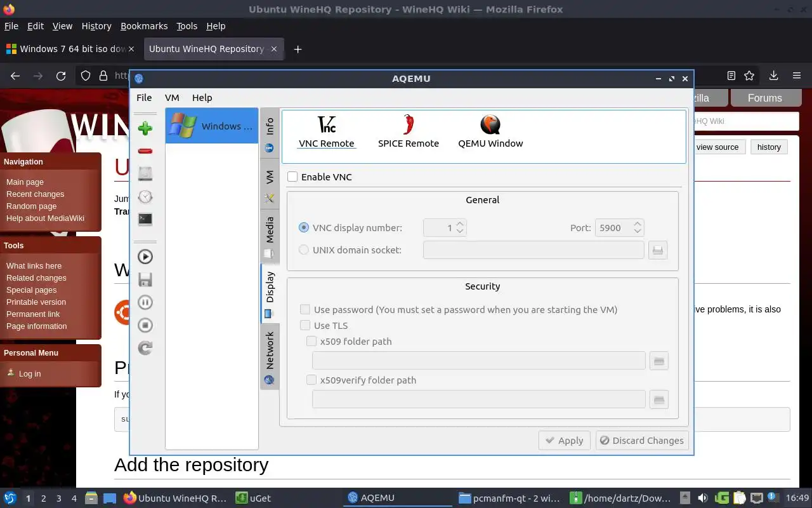Screen dimensions: 812x508
Task: Toggle the Use password checkbox
Action: point(305,309)
